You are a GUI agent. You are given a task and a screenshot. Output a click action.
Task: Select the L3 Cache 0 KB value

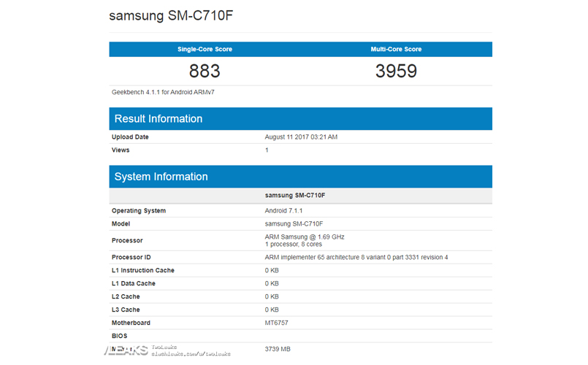[272, 310]
